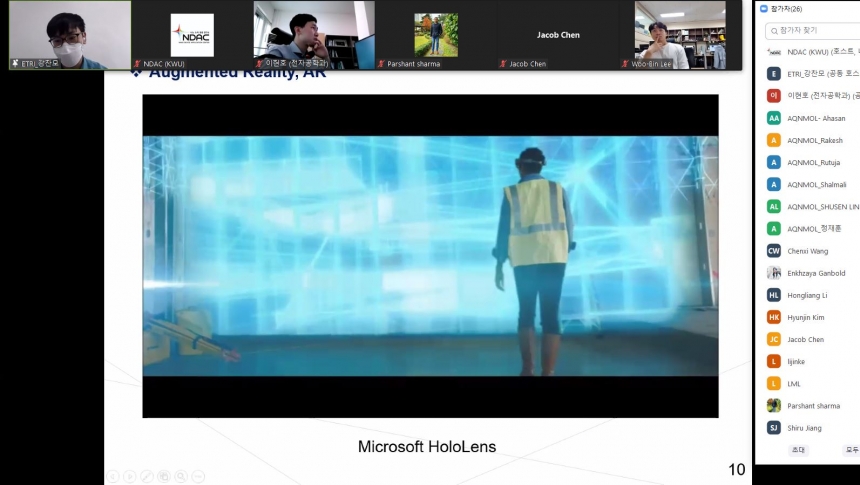Click the HoloLens video on the slide

[431, 256]
